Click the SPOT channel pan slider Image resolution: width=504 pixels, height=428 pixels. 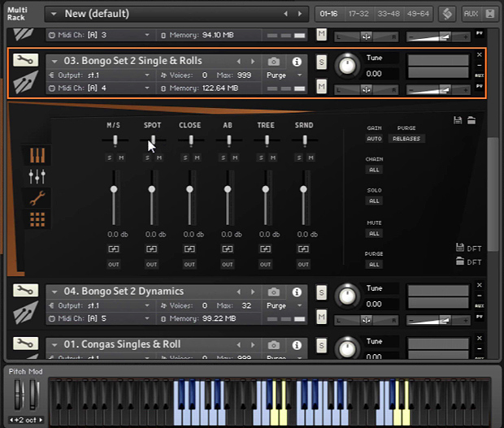(x=154, y=140)
